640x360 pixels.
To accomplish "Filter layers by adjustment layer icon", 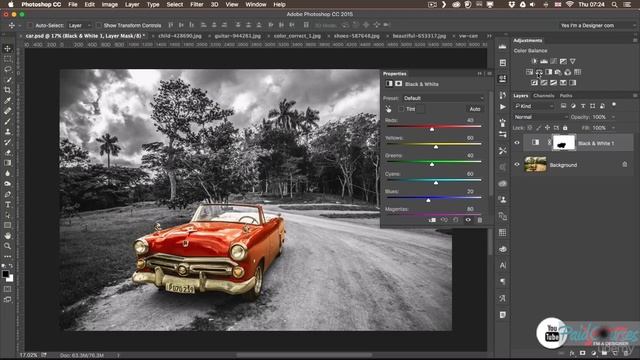I will [x=573, y=106].
